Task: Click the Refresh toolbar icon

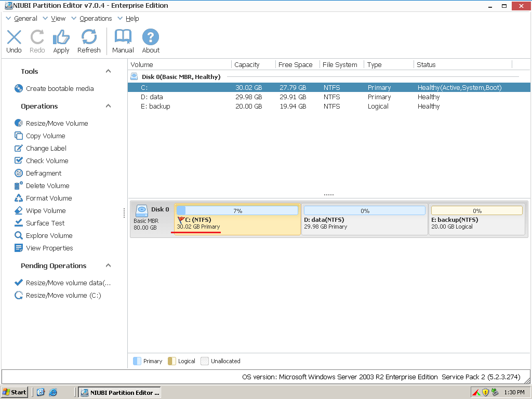Action: (x=89, y=37)
